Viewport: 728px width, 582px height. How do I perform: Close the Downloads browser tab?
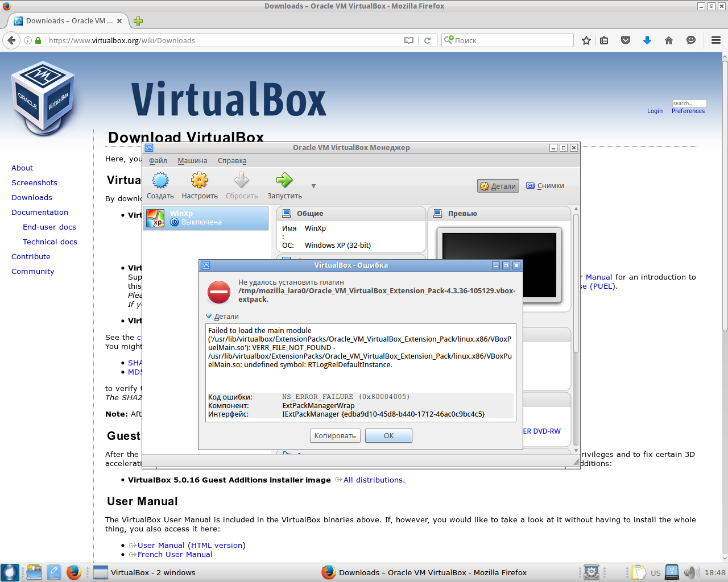[119, 21]
